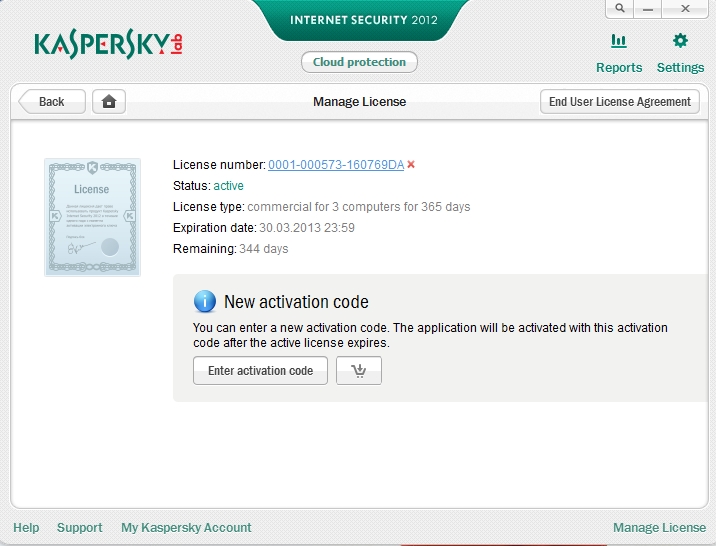Click the '344 days' remaining value
Image resolution: width=716 pixels, height=546 pixels.
pyautogui.click(x=263, y=249)
